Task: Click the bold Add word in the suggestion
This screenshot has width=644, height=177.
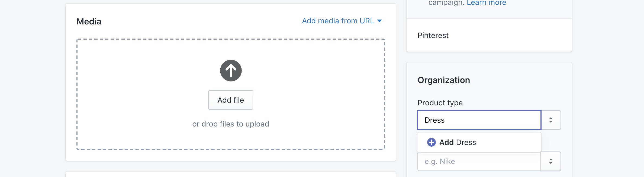Action: (x=446, y=142)
